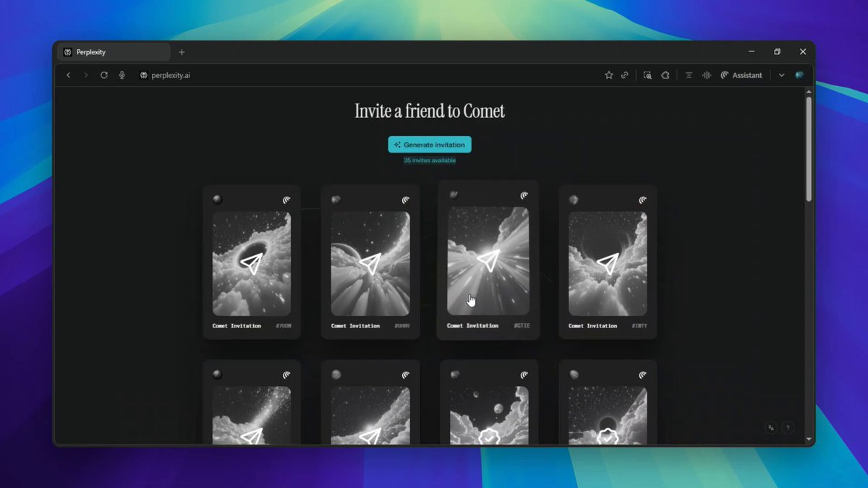Viewport: 868px width, 488px height.
Task: Click the scrollbar down arrow
Action: pos(809,440)
